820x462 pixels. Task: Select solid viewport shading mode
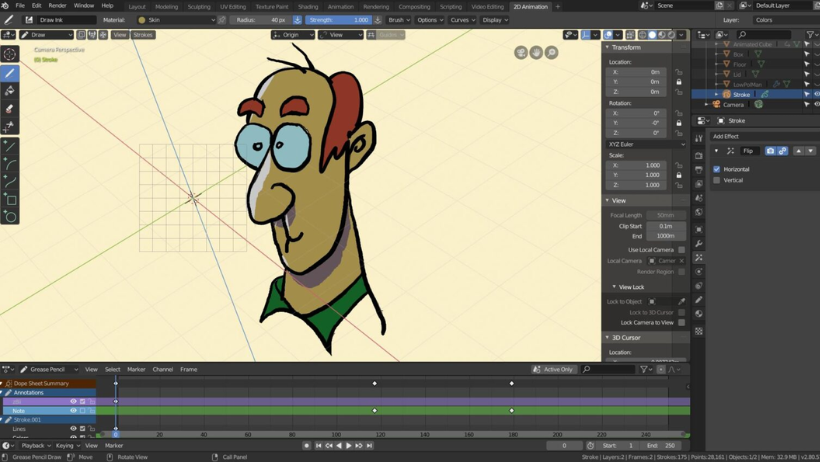click(x=652, y=35)
